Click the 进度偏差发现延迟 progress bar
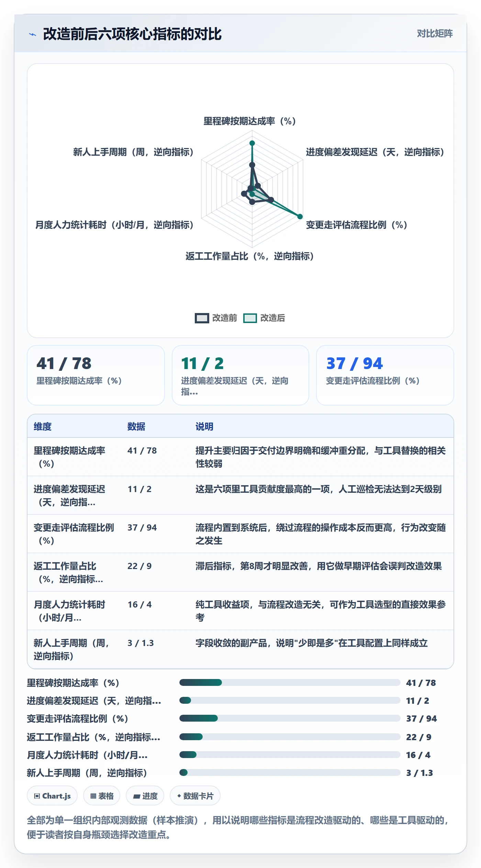481x868 pixels. click(x=290, y=700)
